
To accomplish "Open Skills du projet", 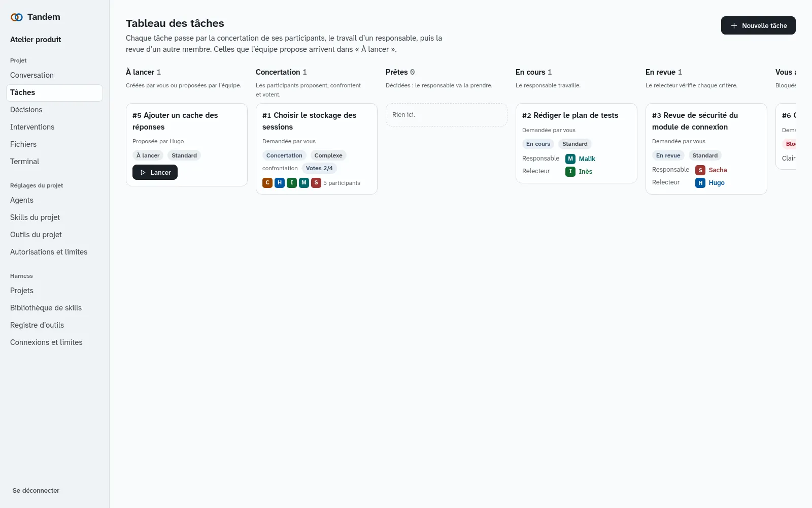I will (54, 217).
